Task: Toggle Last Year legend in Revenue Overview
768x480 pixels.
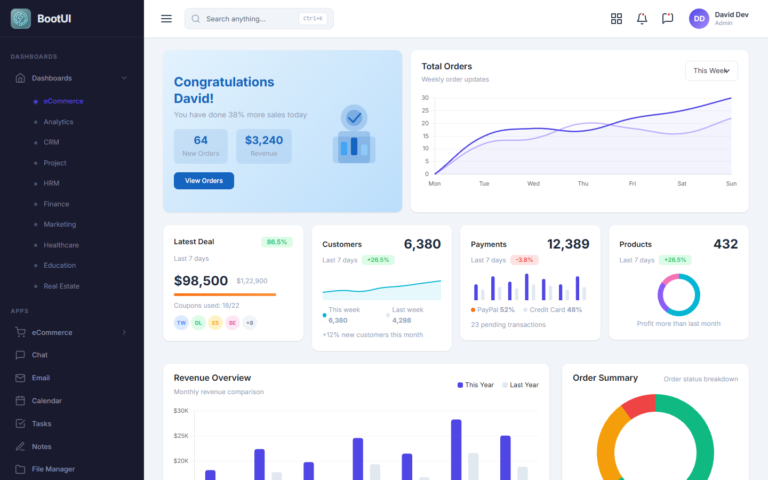Action: [520, 385]
